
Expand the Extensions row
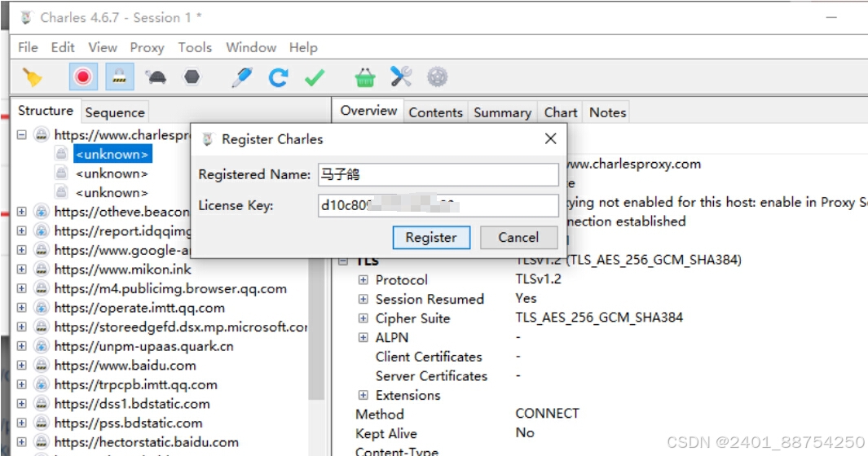click(364, 395)
